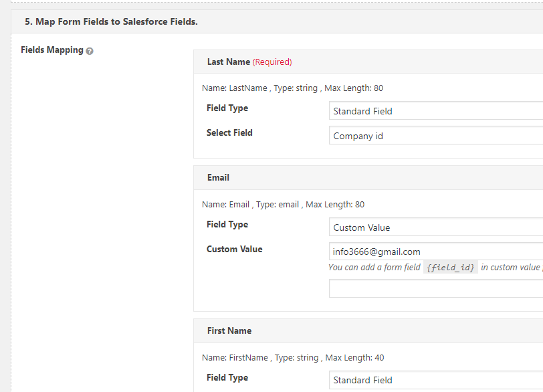Viewport: 543px width, 392px height.
Task: Click text 'Name: FirstName , Type: string , Max Length: 40'
Action: (293, 357)
